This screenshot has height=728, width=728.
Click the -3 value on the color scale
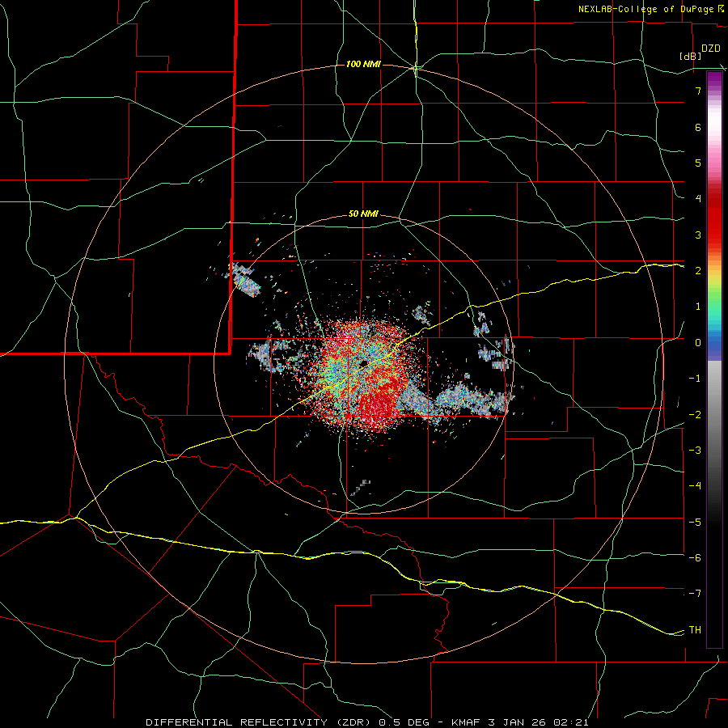click(x=695, y=450)
